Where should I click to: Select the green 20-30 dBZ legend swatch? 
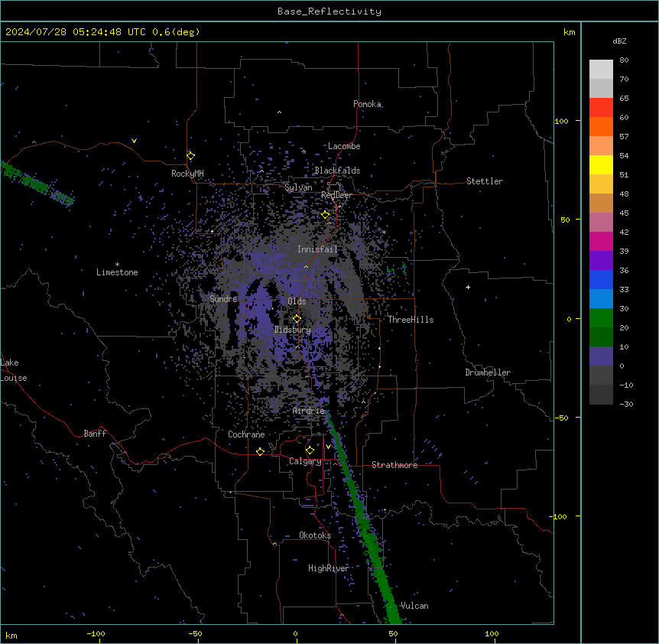601,318
